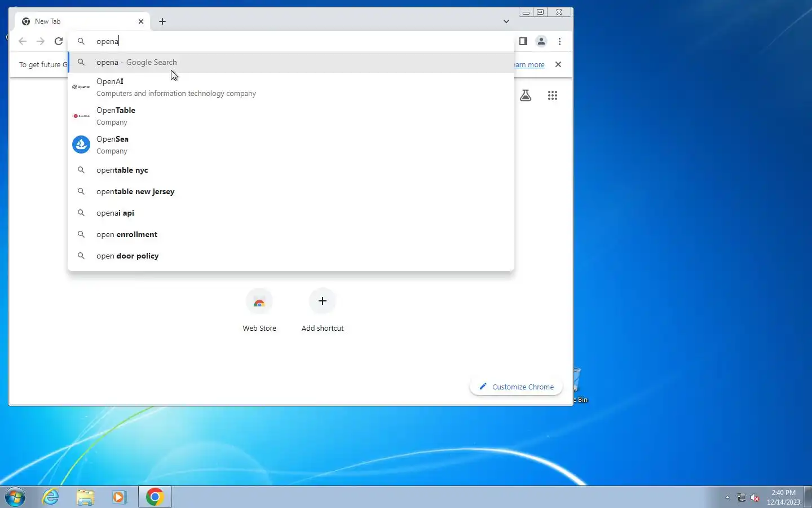Click the Show desktop strip
Screen dimensions: 812x508
[x=807, y=497]
